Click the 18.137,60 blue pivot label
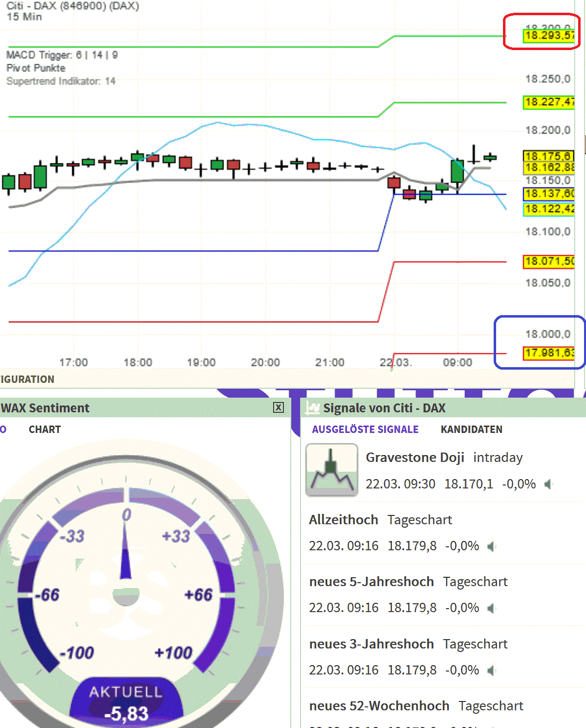586x728 pixels. pyautogui.click(x=549, y=194)
